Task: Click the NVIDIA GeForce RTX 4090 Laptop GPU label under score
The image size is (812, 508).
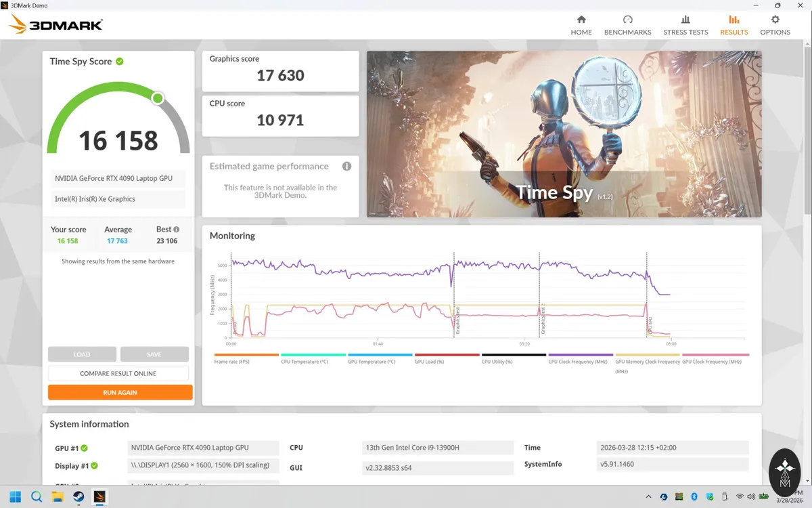Action: click(118, 179)
